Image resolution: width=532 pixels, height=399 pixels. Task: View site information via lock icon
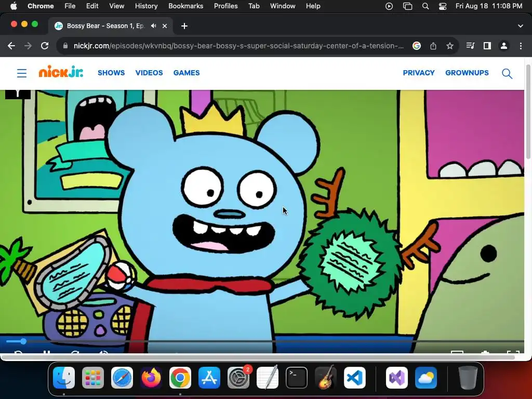(65, 46)
